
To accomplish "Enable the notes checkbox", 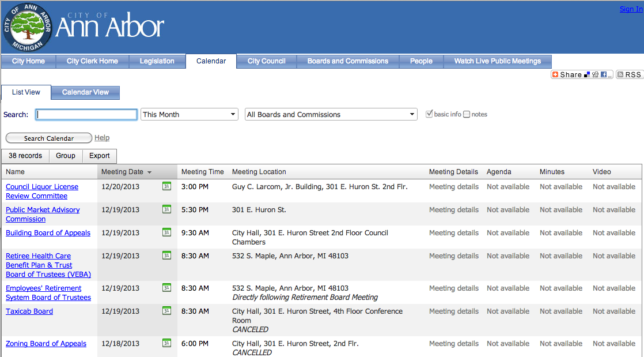I will click(x=467, y=114).
